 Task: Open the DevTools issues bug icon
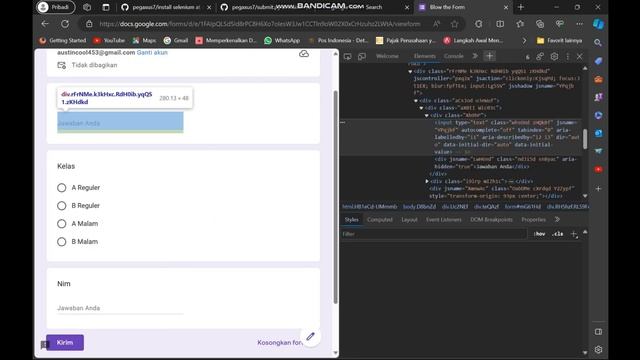(527, 57)
